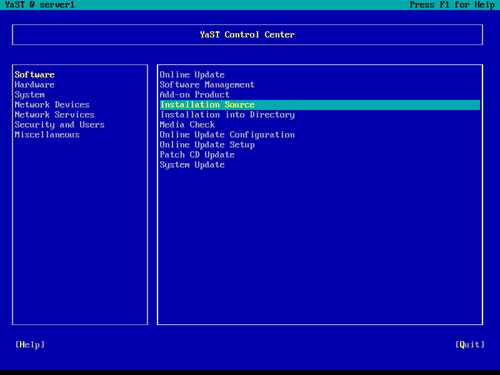Open the System category
The image size is (500, 375).
coord(30,95)
